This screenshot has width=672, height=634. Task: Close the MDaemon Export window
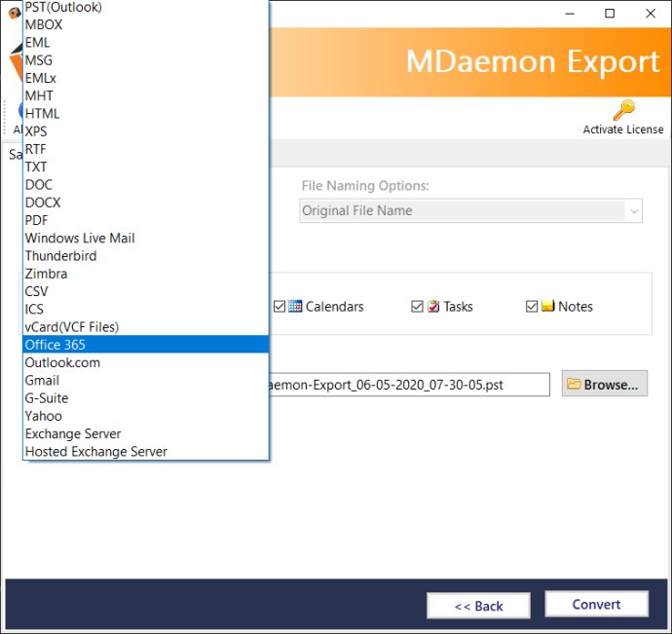(651, 14)
